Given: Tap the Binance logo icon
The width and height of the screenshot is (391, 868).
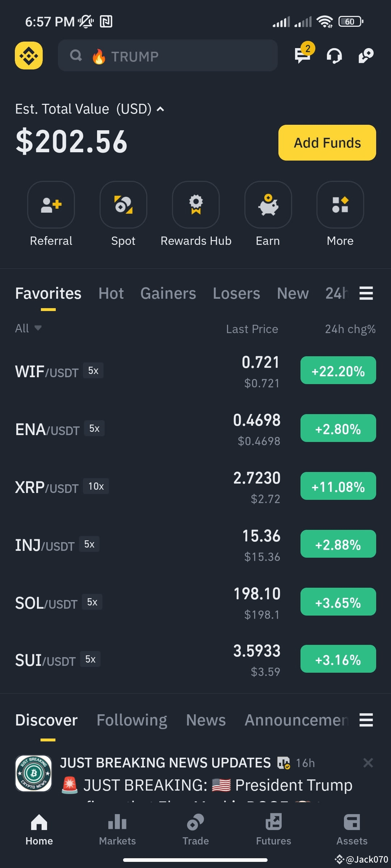Looking at the screenshot, I should tap(29, 55).
